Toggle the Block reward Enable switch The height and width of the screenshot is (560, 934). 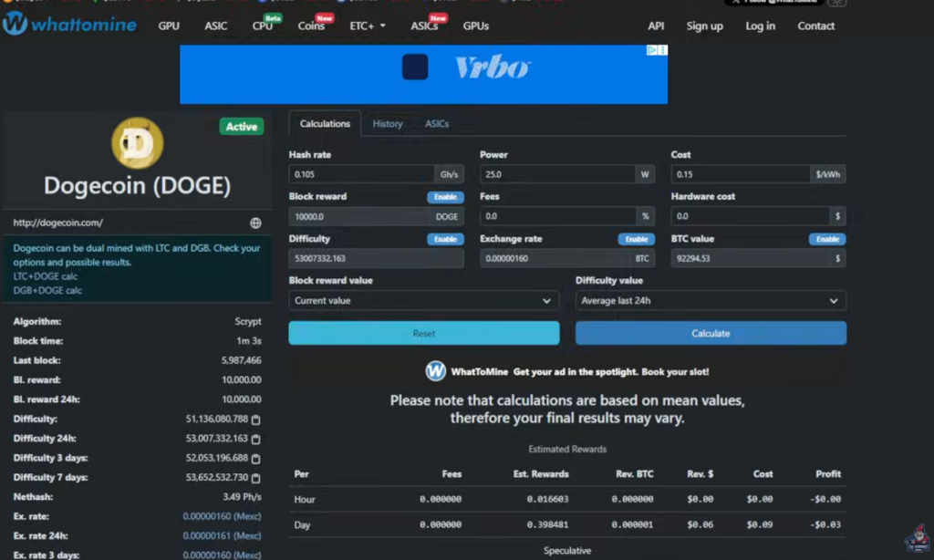(x=445, y=197)
